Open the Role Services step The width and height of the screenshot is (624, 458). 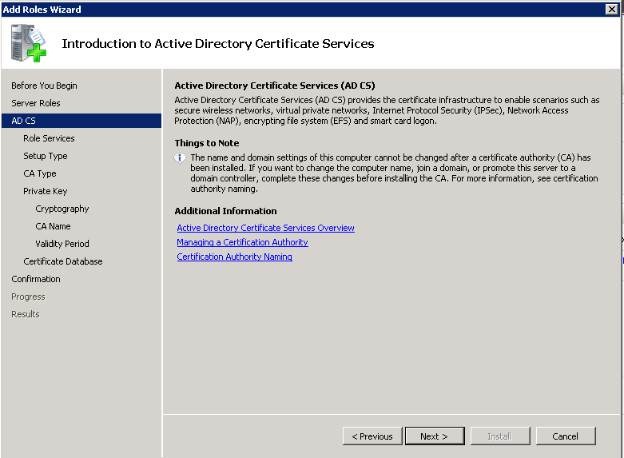(x=49, y=138)
